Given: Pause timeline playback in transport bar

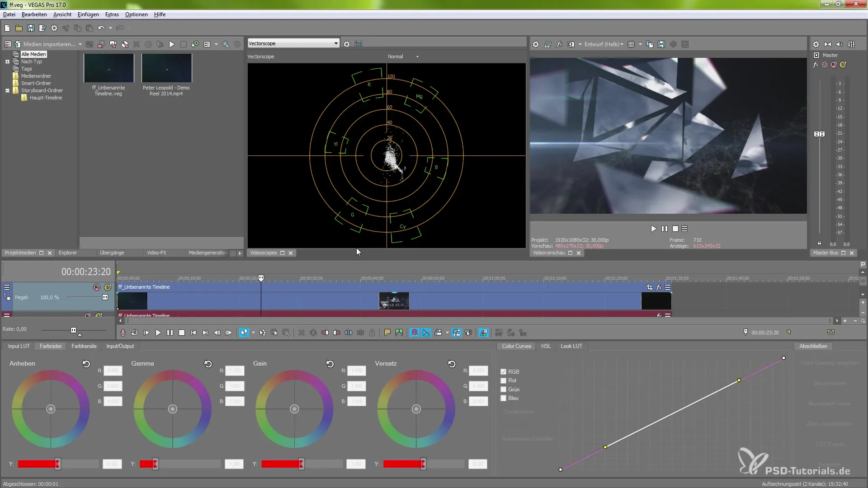Looking at the screenshot, I should coord(170,333).
